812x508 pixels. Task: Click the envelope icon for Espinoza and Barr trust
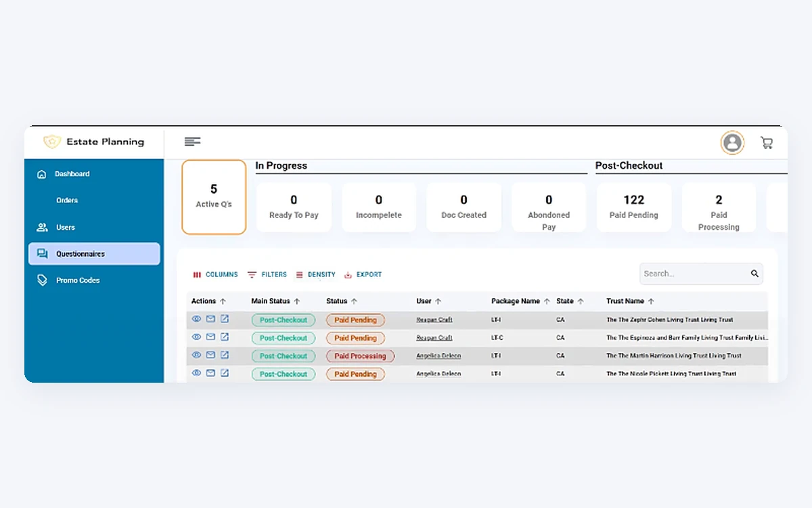pos(210,337)
